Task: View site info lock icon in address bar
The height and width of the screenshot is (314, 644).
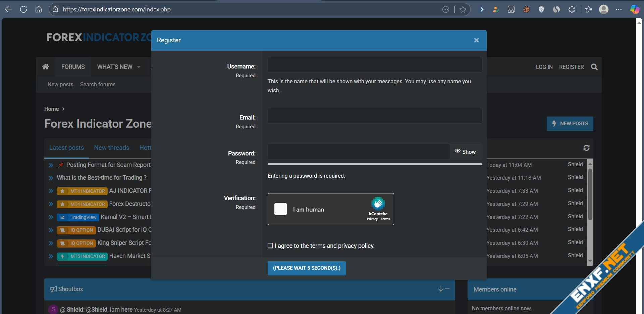Action: pyautogui.click(x=56, y=9)
